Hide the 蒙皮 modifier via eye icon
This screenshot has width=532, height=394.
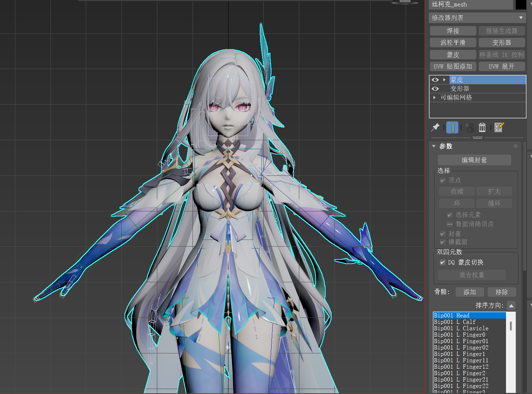(x=435, y=80)
